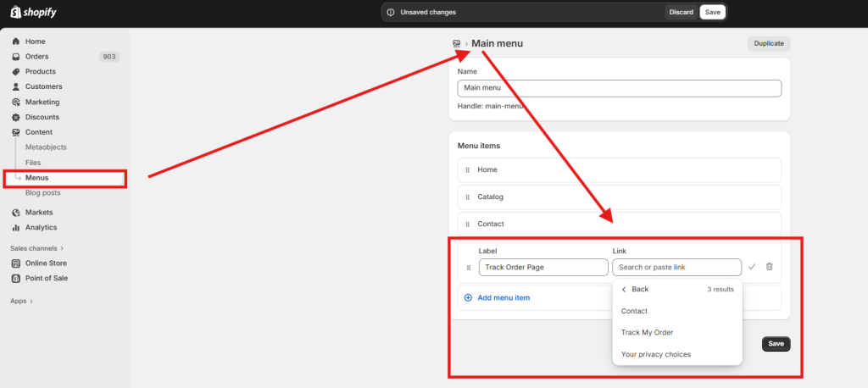Click the Discounts badge icon

15,117
